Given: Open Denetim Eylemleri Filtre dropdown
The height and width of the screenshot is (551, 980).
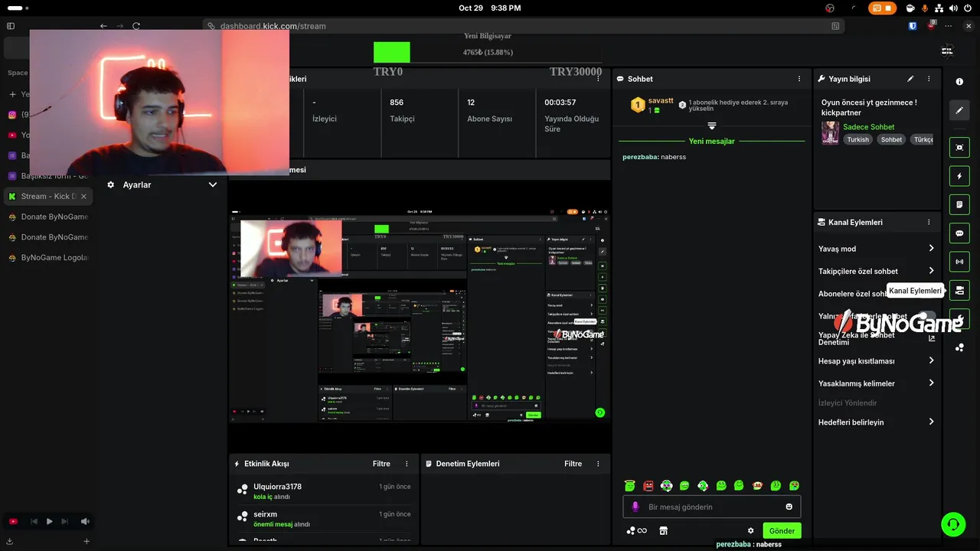Looking at the screenshot, I should pyautogui.click(x=573, y=464).
